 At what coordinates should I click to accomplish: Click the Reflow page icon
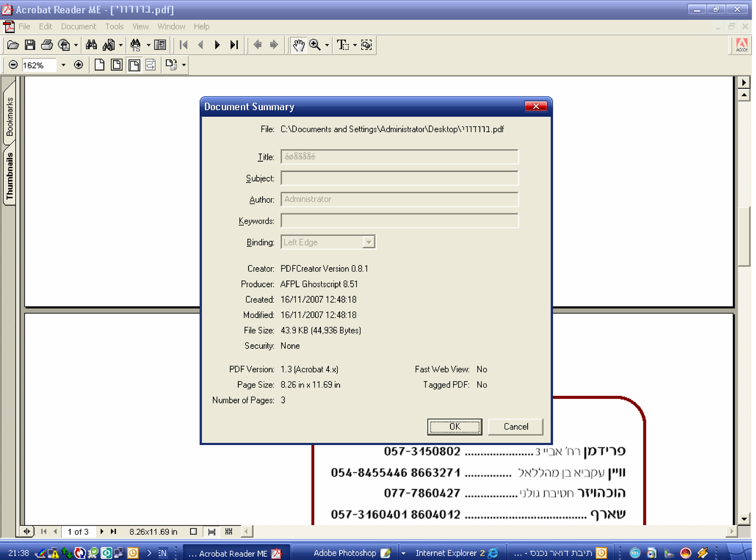[x=151, y=65]
